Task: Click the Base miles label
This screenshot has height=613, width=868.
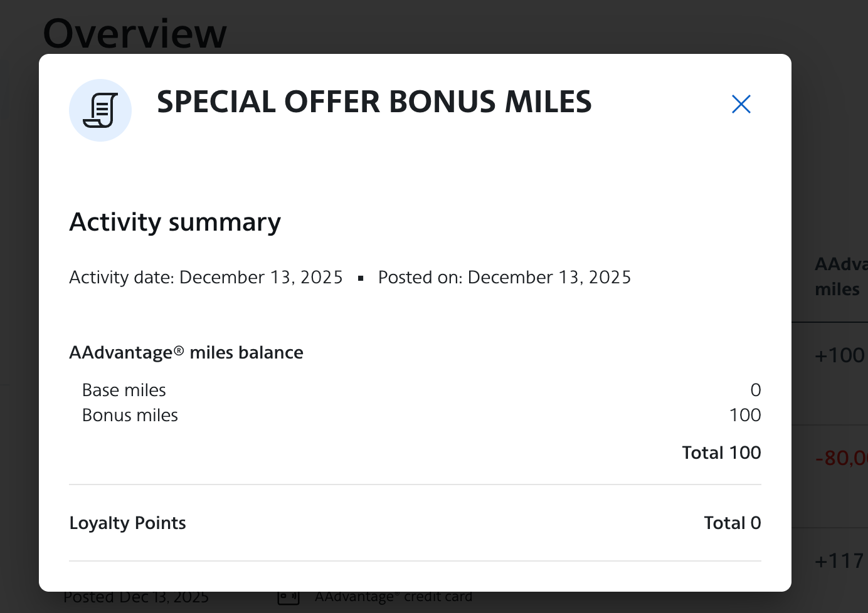Action: (x=124, y=390)
